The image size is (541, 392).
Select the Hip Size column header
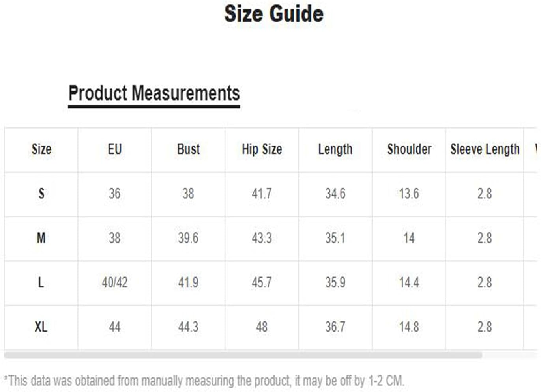262,149
